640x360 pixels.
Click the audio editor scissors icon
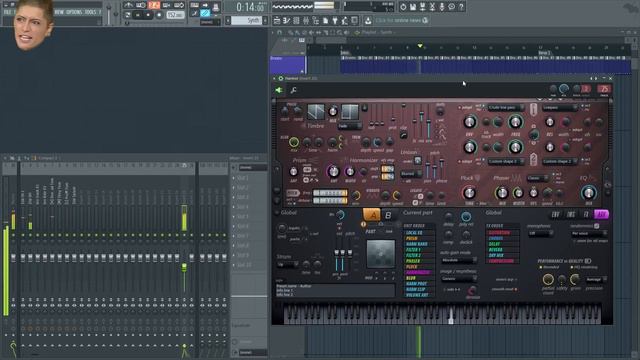click(x=432, y=7)
